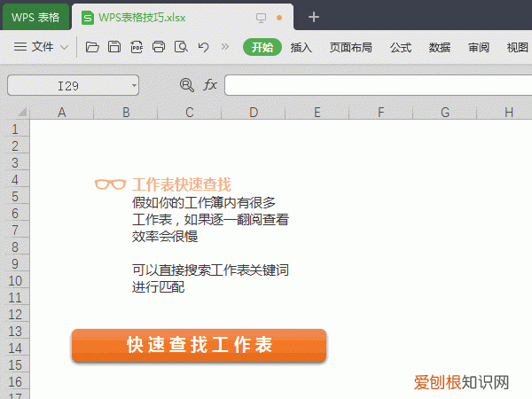Click the text 进行匹配
The height and width of the screenshot is (399, 532).
[158, 287]
